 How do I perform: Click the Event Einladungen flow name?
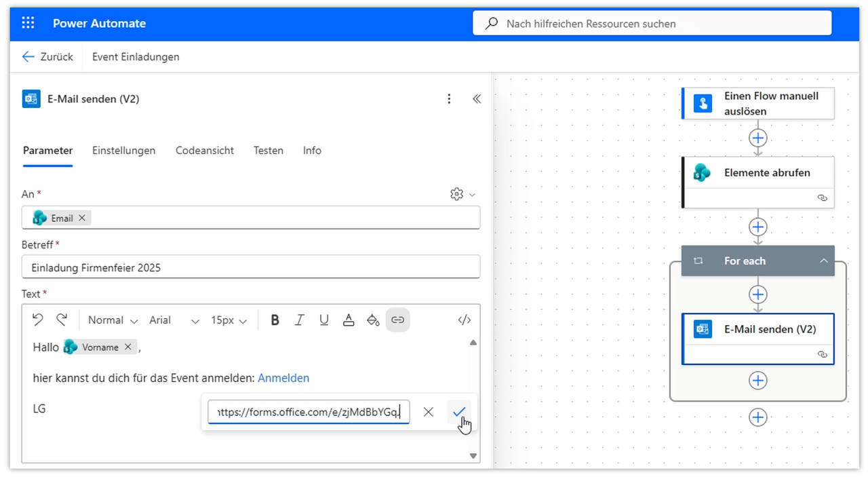point(136,57)
